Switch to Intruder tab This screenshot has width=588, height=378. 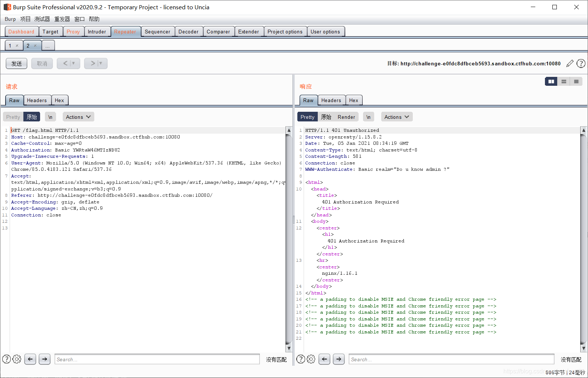click(97, 32)
